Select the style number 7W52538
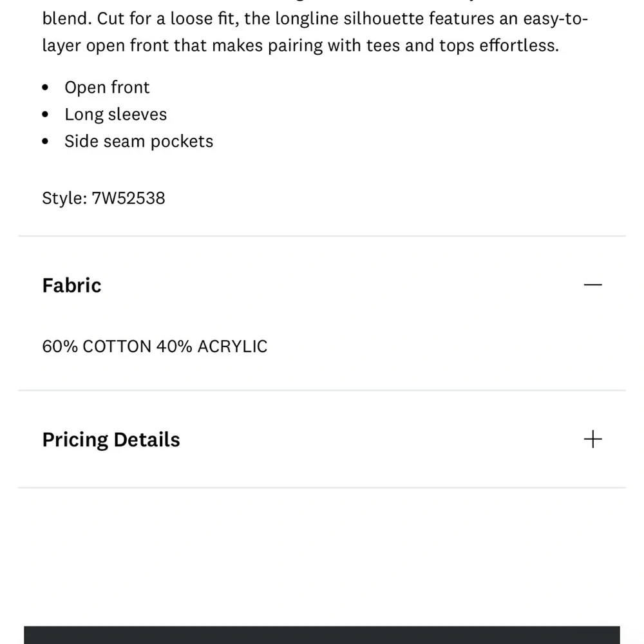The height and width of the screenshot is (644, 644). (x=128, y=198)
